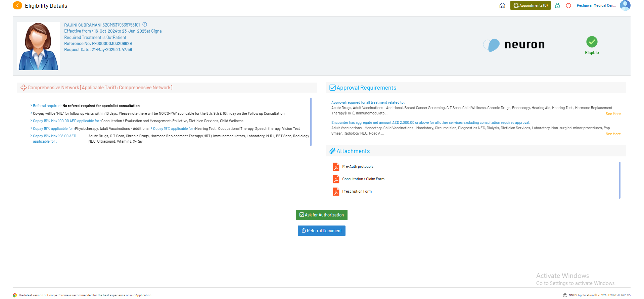Viewport: 644px width, 299px height.
Task: Click Approval required for all treatment heading
Action: pyautogui.click(x=368, y=103)
